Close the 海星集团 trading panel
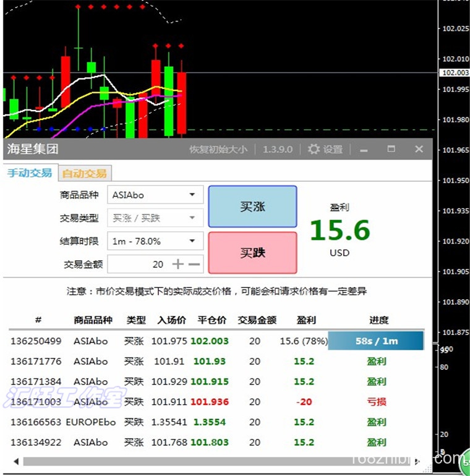The width and height of the screenshot is (470, 476). [x=419, y=149]
